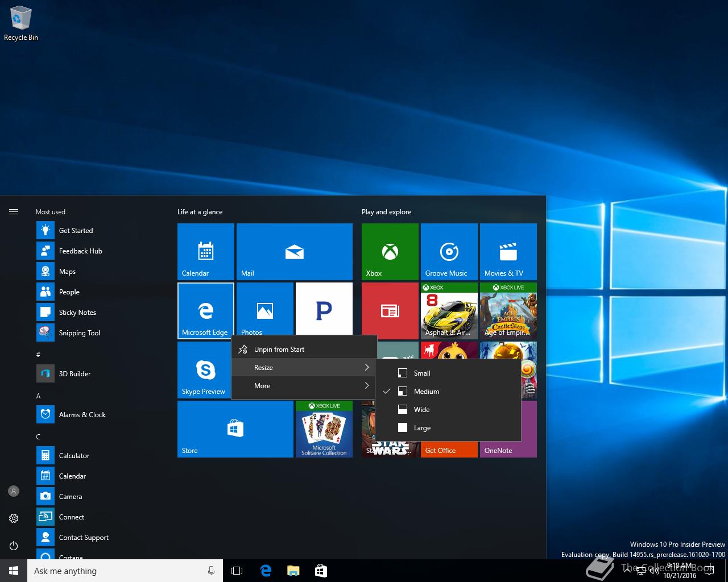Open Task View on the taskbar

[x=237, y=571]
